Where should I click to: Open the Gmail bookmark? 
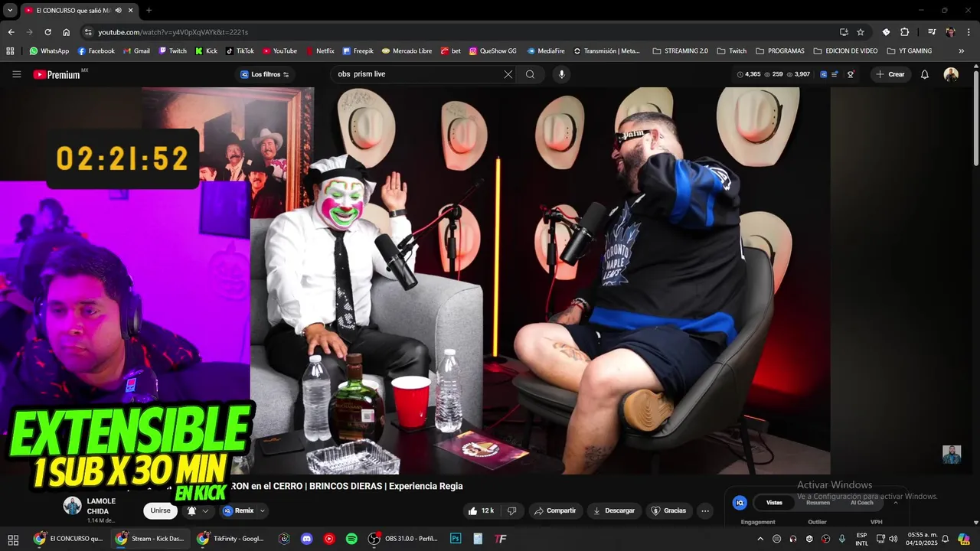point(136,51)
